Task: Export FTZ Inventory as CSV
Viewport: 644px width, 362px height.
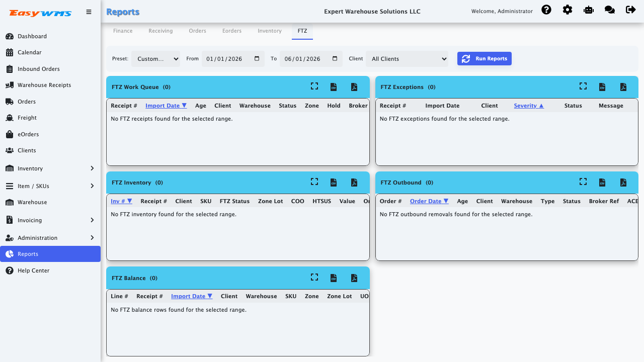Action: coord(333,183)
